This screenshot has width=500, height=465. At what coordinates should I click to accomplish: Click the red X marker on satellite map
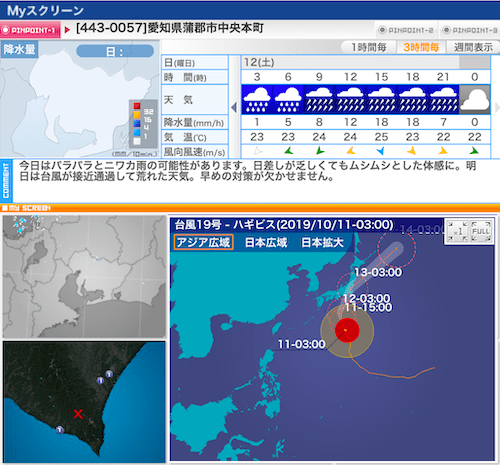click(x=78, y=414)
